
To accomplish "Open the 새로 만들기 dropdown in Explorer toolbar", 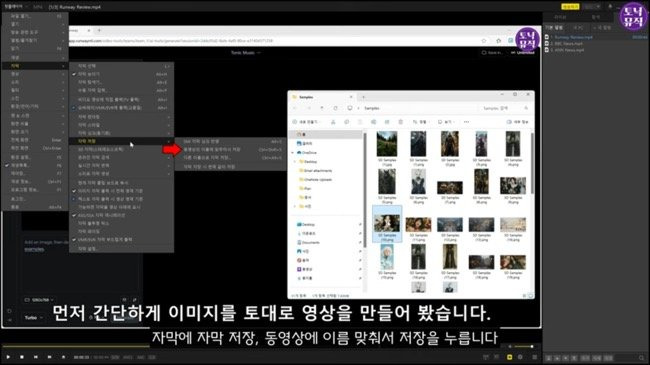I will tap(306, 122).
